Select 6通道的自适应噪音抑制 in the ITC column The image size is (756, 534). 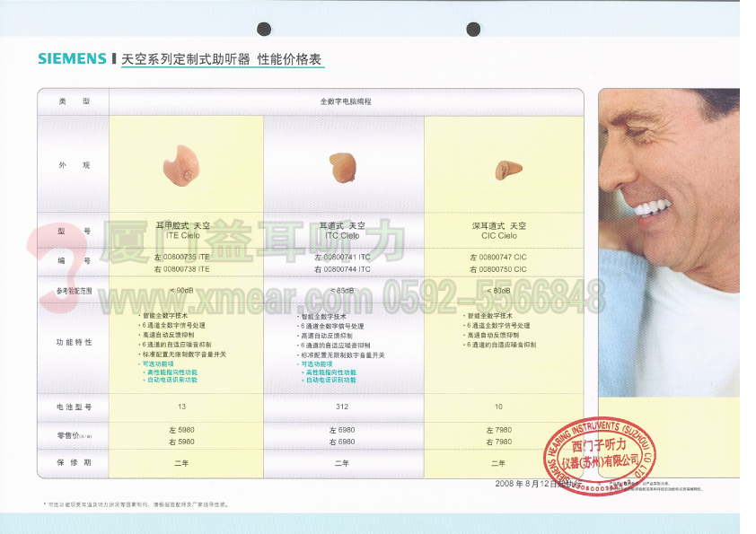(336, 346)
